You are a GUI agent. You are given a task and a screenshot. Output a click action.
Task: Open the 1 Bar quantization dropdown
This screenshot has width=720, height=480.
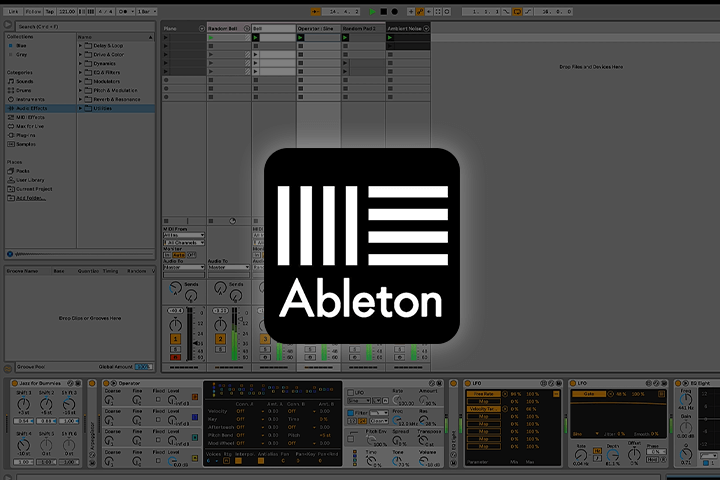coord(147,11)
